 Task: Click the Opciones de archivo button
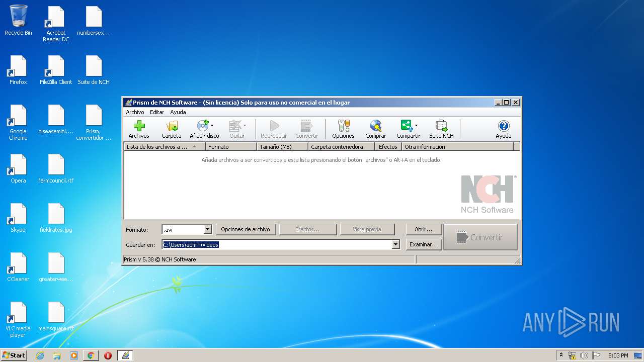point(246,229)
